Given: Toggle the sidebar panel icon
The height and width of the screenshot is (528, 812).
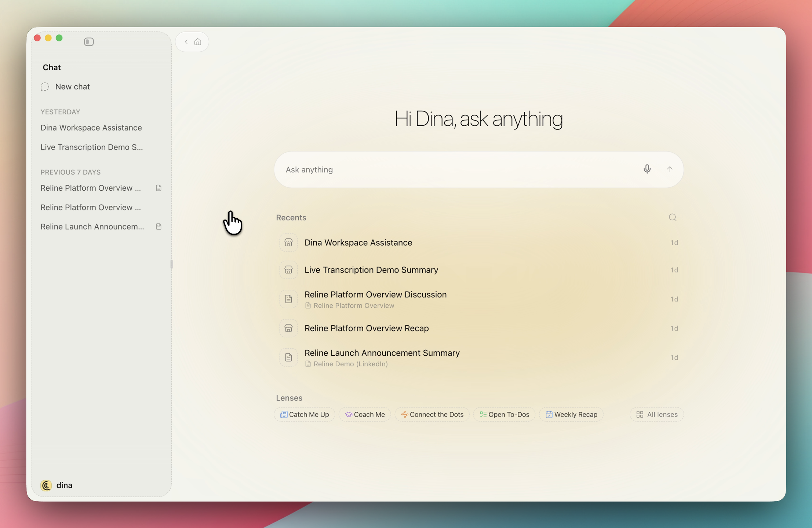Looking at the screenshot, I should [x=89, y=42].
